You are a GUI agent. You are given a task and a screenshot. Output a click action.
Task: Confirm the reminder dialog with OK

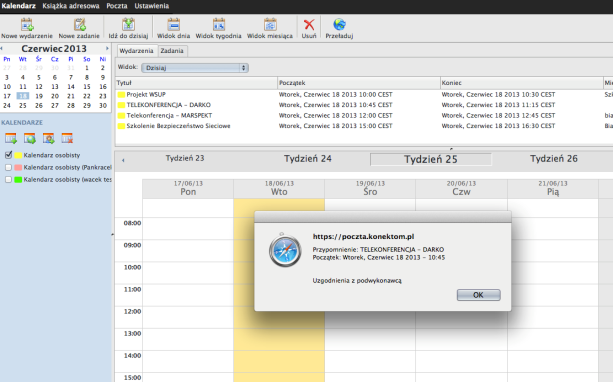[x=479, y=295]
